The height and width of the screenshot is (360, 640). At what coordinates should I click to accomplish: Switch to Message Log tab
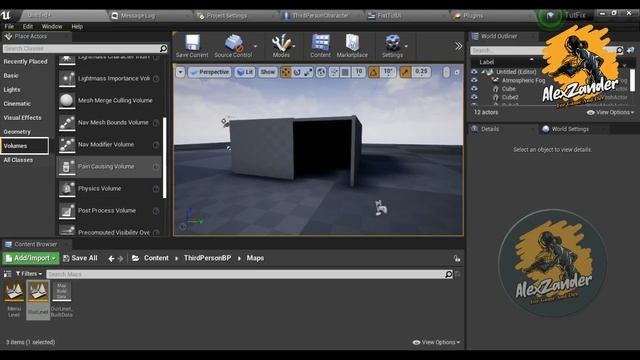pos(138,16)
